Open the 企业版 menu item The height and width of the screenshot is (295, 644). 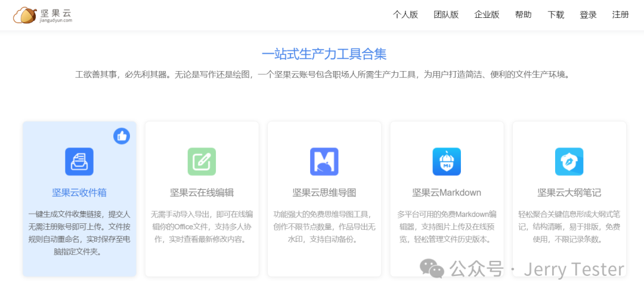click(487, 15)
